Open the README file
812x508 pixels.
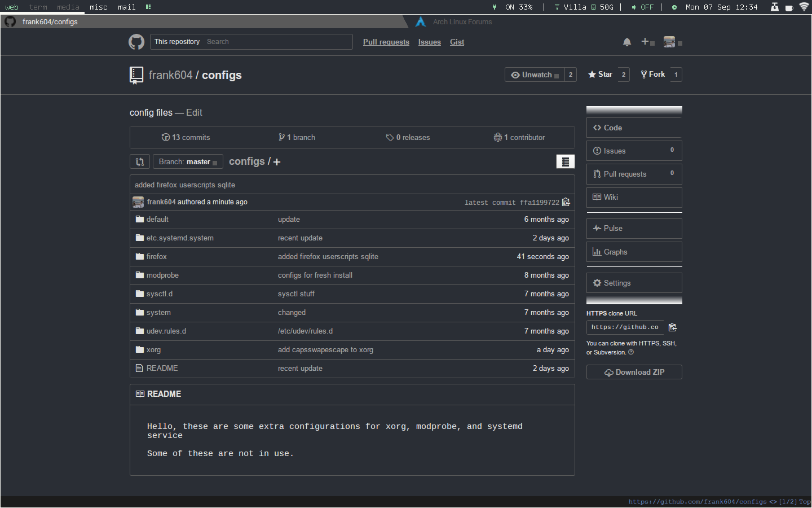pyautogui.click(x=162, y=368)
